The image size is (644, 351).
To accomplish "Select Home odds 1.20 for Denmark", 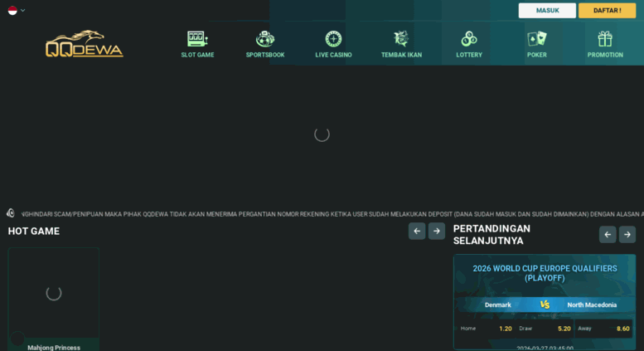I will point(486,329).
